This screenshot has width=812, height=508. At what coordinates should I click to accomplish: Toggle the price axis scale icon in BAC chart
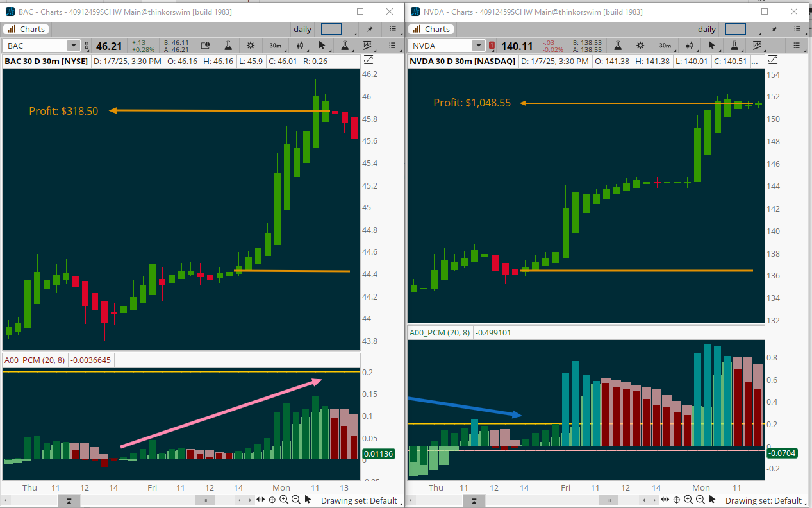click(369, 60)
